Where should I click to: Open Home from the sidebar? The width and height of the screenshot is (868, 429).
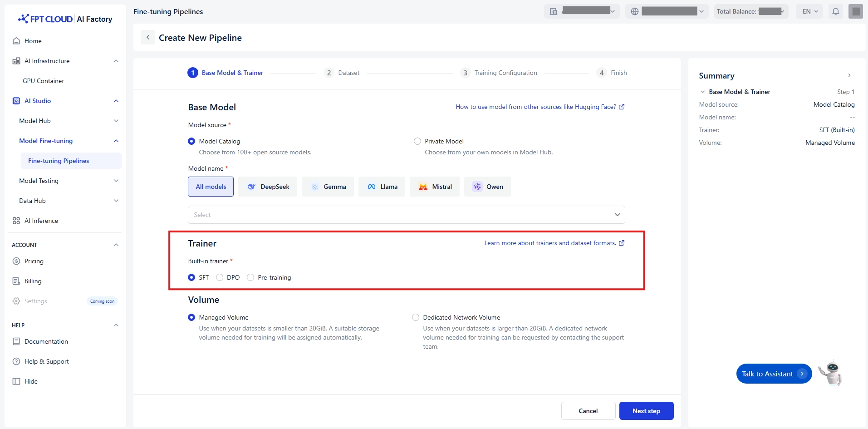point(33,41)
